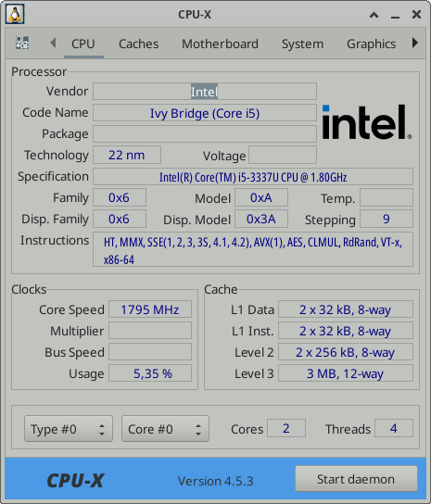Click the Tux penguin window menu icon

15,14
